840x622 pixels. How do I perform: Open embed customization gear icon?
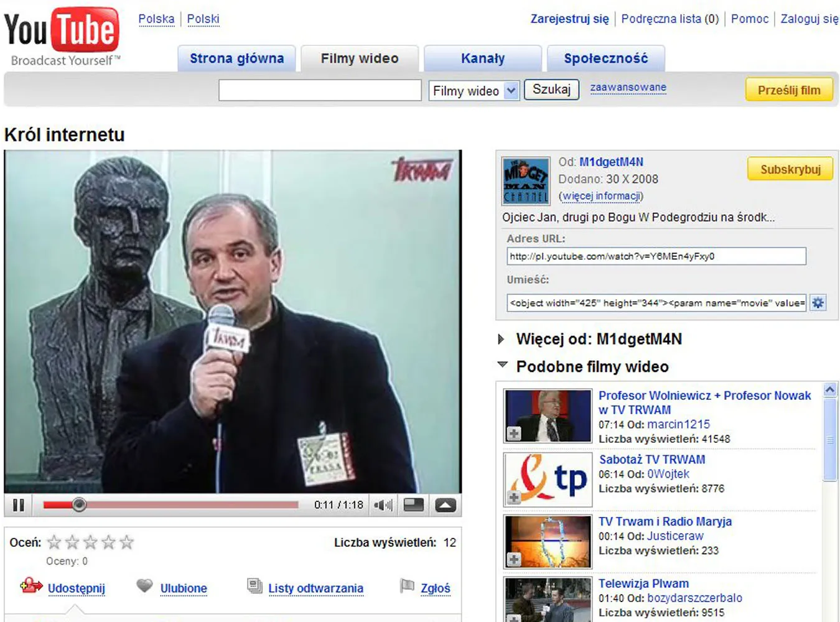pyautogui.click(x=818, y=303)
